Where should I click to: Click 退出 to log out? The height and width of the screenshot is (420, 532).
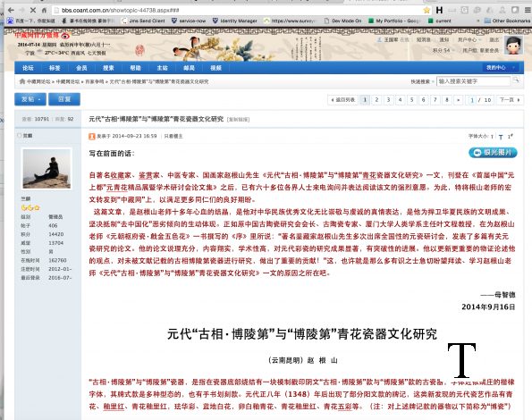pos(494,39)
